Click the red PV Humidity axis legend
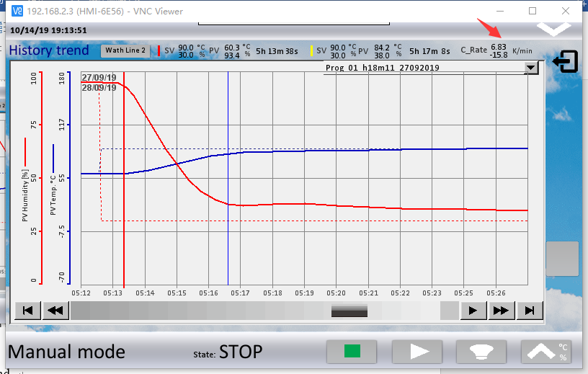The height and width of the screenshot is (374, 588). coord(25,180)
